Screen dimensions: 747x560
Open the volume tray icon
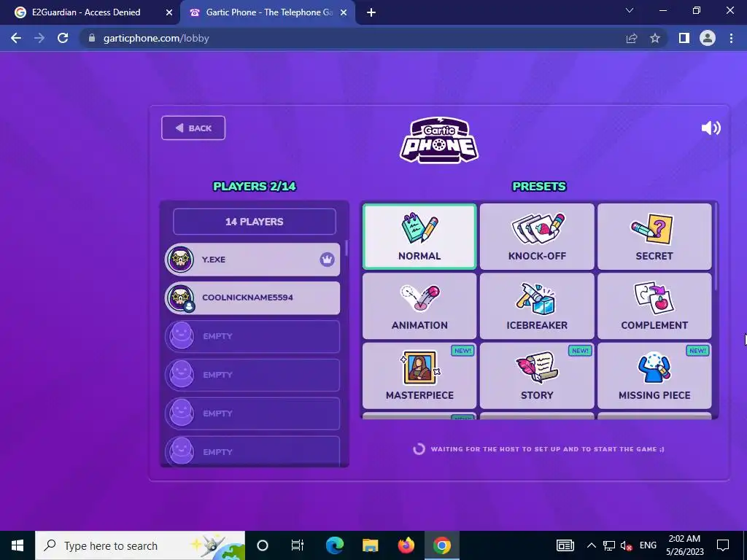(x=626, y=545)
